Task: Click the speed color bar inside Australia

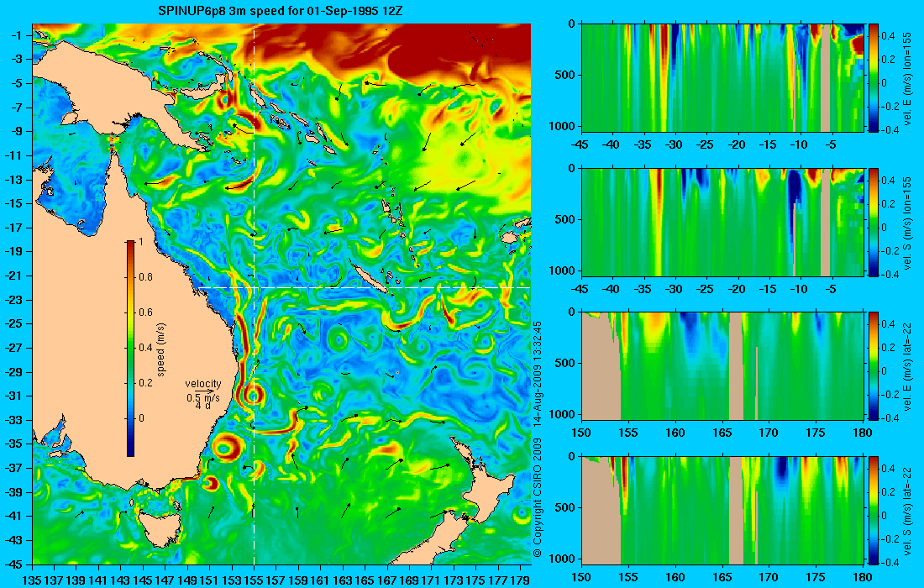Action: click(x=130, y=349)
